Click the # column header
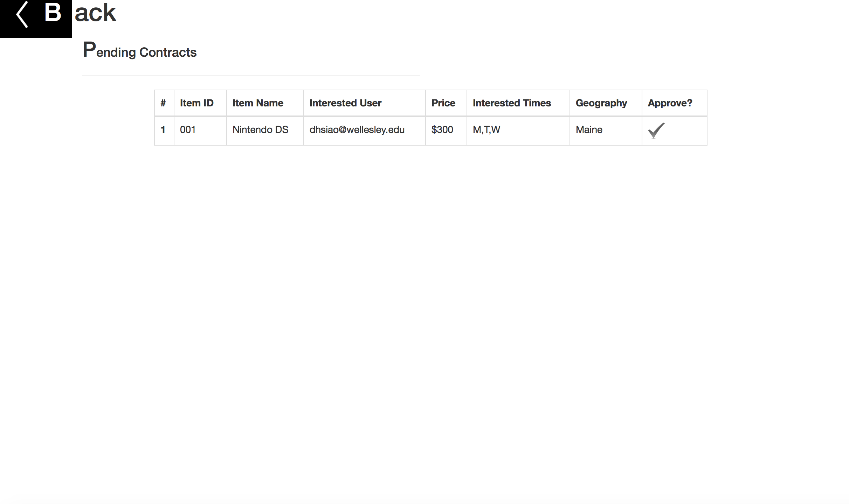The image size is (849, 504). 163,103
